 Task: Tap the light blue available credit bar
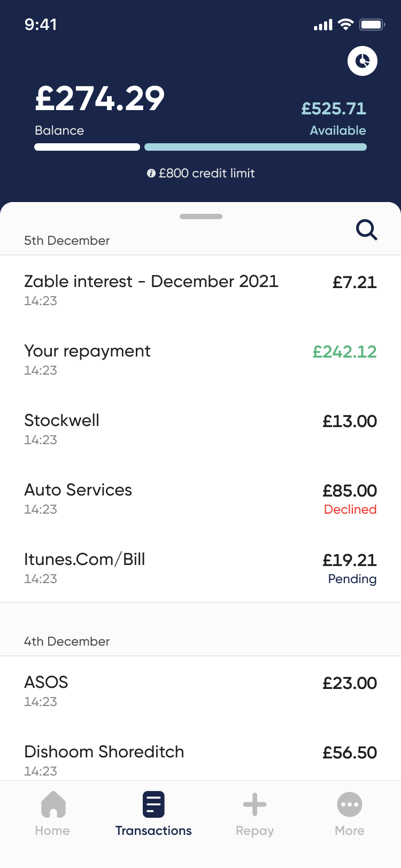pos(256,147)
